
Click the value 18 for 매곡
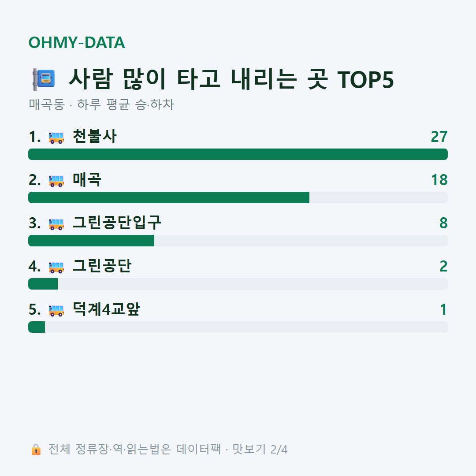tap(439, 180)
